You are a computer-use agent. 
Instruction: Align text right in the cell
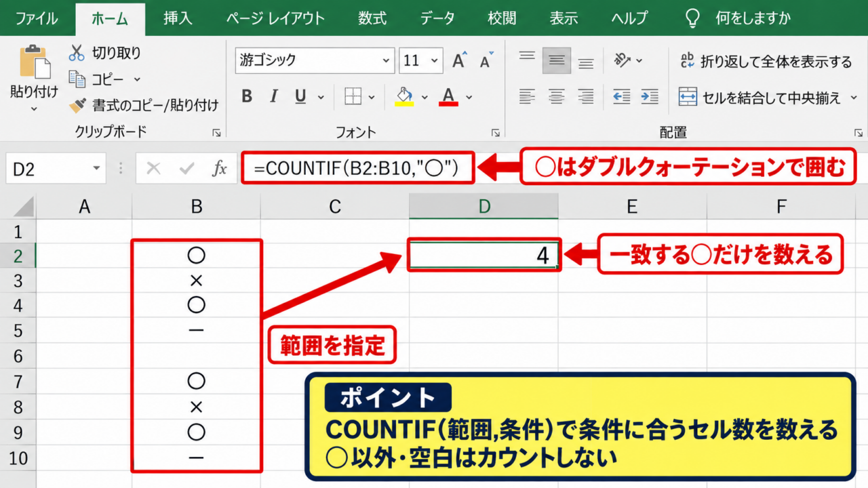coord(586,96)
